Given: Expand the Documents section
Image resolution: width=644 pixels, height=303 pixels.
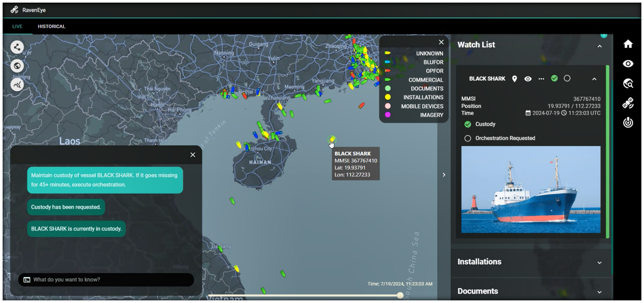Looking at the screenshot, I should pyautogui.click(x=600, y=292).
